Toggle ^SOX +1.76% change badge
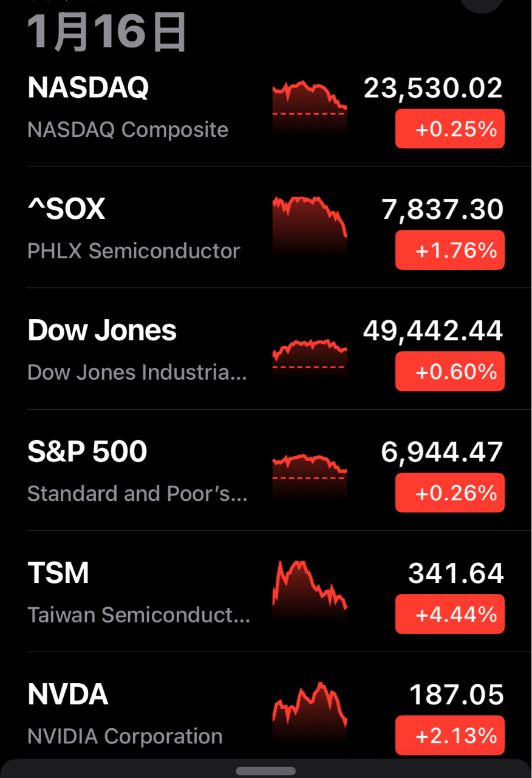532x778 pixels. coord(449,250)
